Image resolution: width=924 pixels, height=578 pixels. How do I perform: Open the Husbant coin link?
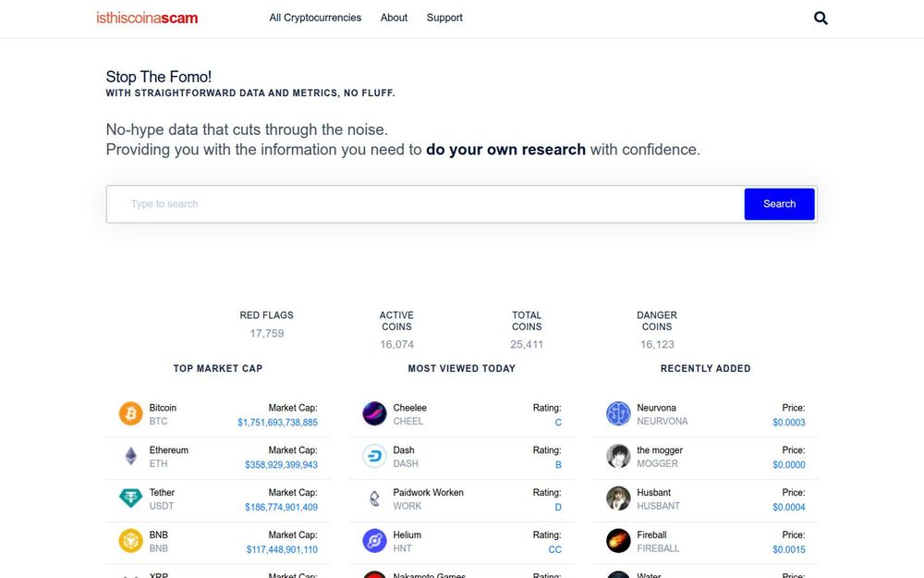pos(653,493)
